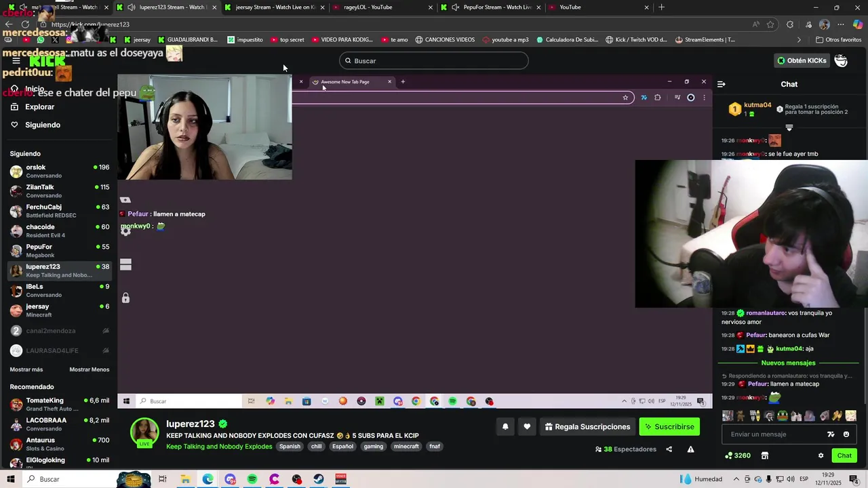Open a new browser tab
The height and width of the screenshot is (488, 868).
661,7
